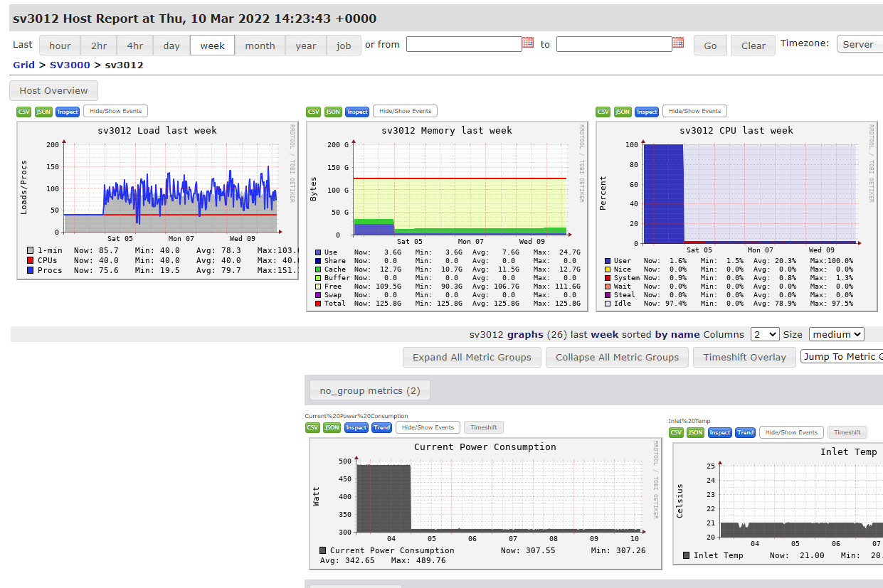Inspect the Current Power Consumption graph
The image size is (883, 588).
356,427
